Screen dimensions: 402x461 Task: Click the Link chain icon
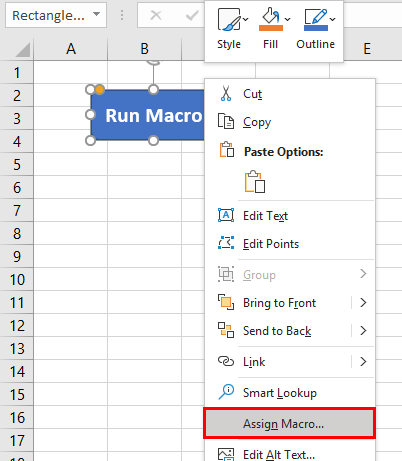(226, 361)
